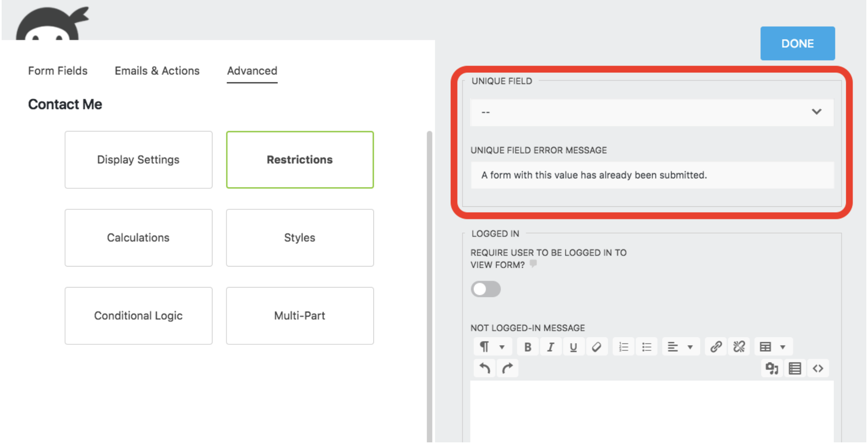The height and width of the screenshot is (444, 868).
Task: Toggle bold formatting in message editor
Action: [527, 347]
